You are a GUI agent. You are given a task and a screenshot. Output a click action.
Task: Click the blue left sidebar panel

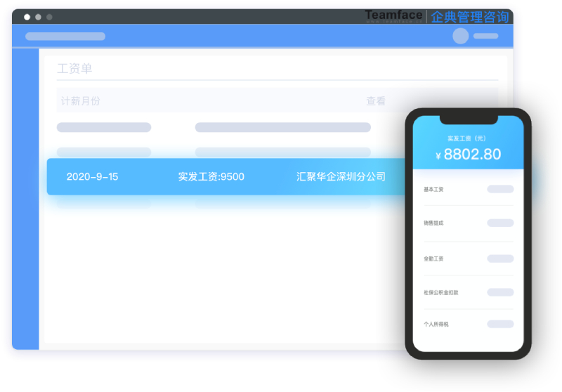click(25, 197)
